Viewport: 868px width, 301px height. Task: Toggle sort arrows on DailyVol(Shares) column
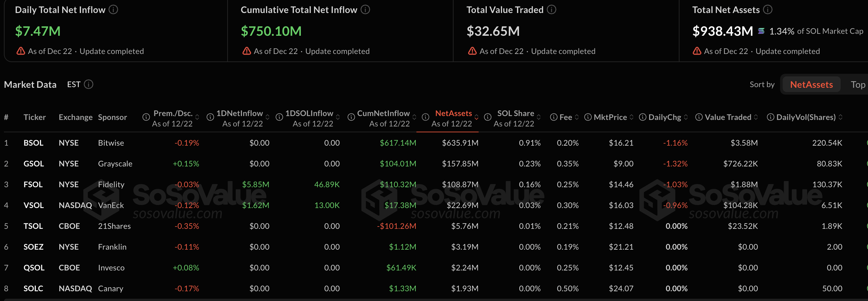coord(840,117)
